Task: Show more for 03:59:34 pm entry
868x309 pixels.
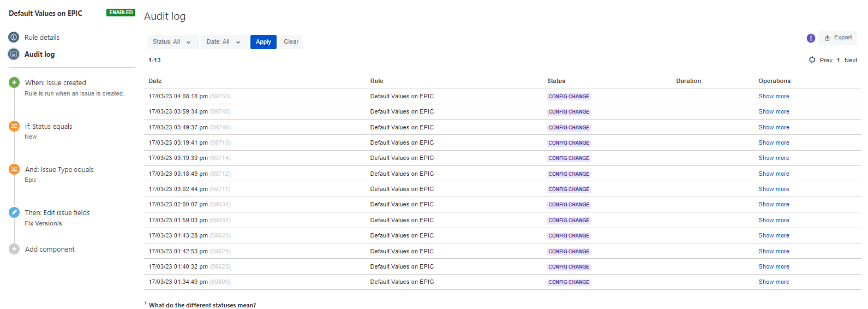Action: (x=774, y=111)
